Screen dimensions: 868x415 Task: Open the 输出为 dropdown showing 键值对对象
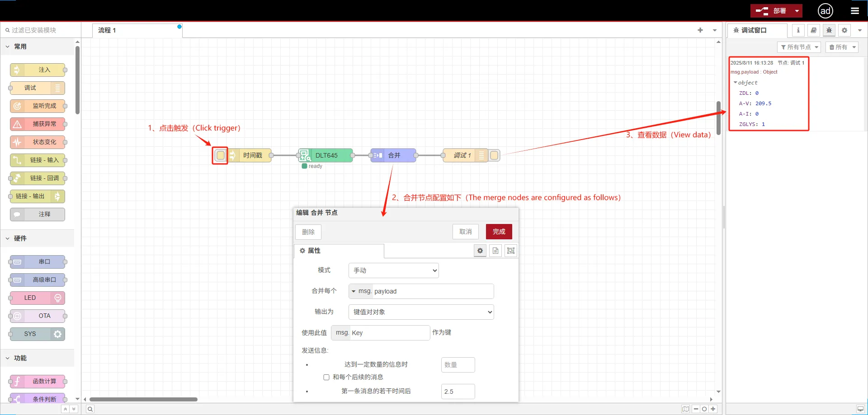coord(421,312)
